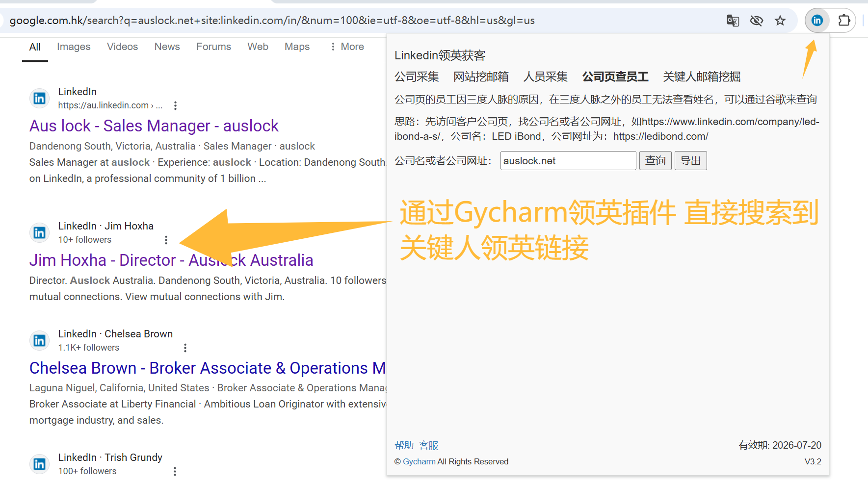This screenshot has width=868, height=483.
Task: Click the company name input field
Action: (568, 161)
